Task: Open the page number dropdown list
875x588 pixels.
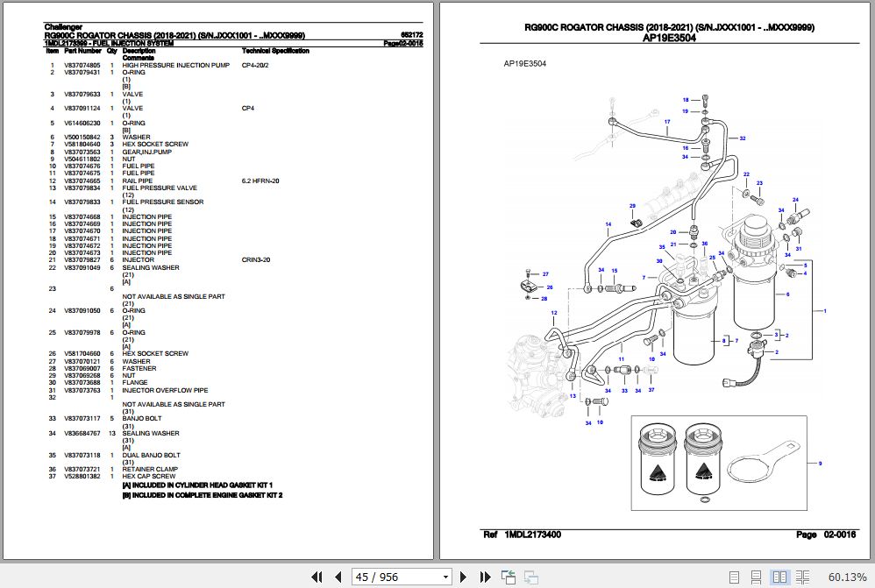Action: click(x=445, y=577)
